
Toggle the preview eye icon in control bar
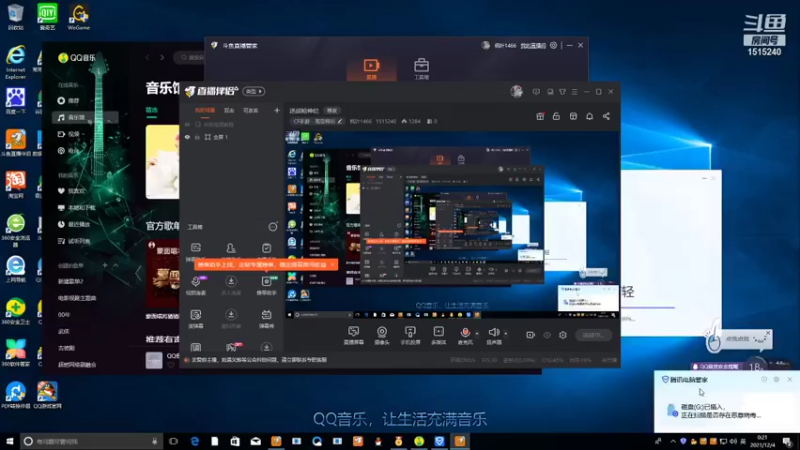point(547,335)
